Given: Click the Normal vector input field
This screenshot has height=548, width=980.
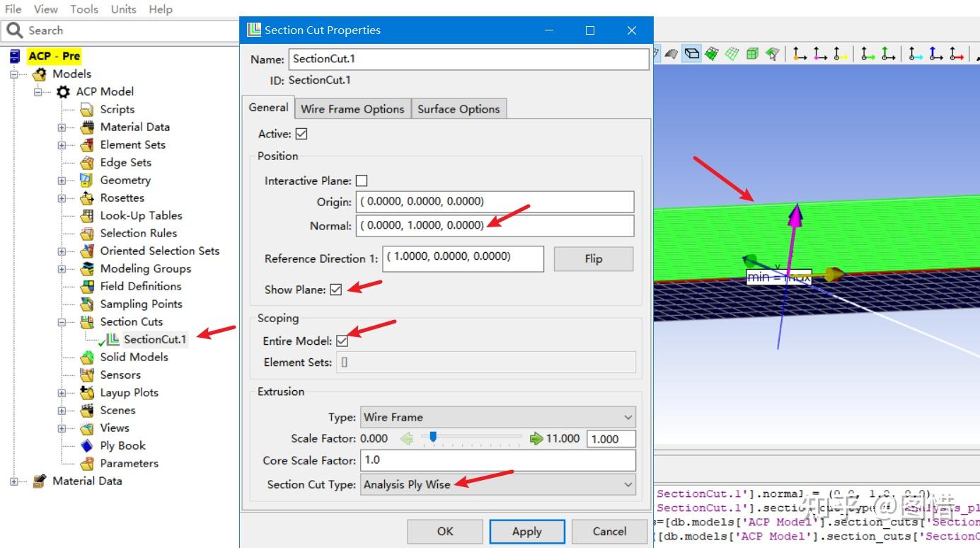Looking at the screenshot, I should [x=495, y=225].
